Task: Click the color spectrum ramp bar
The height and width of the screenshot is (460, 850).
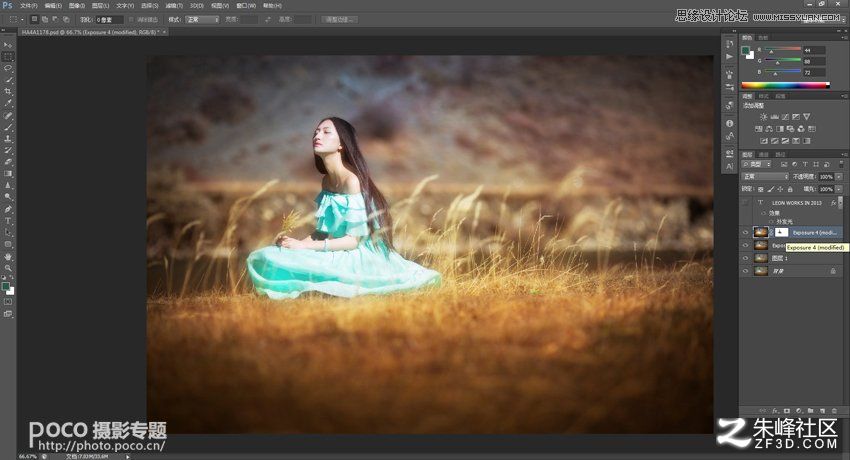Action: [x=785, y=85]
